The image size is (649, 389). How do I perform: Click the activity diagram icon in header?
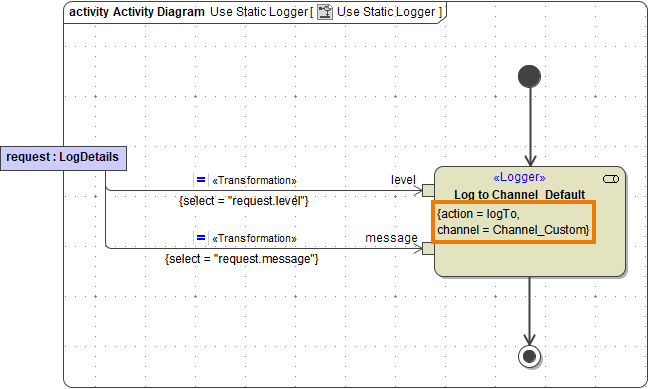tap(325, 12)
